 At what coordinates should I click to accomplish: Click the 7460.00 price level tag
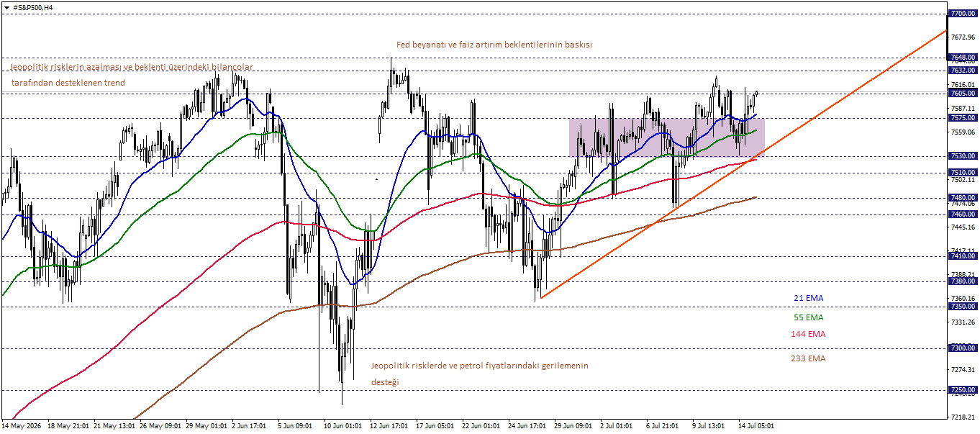click(x=963, y=214)
